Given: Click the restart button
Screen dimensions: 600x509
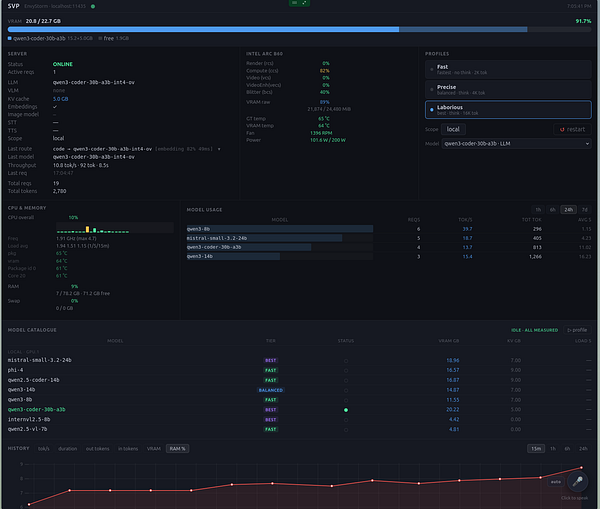Looking at the screenshot, I should [572, 129].
